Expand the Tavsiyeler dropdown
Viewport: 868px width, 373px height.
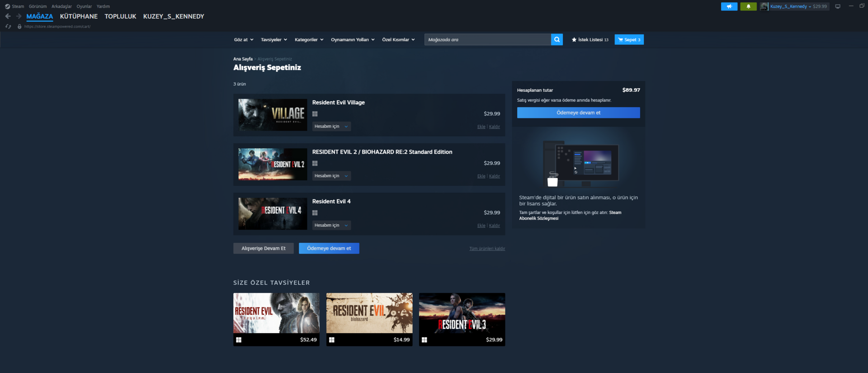274,40
